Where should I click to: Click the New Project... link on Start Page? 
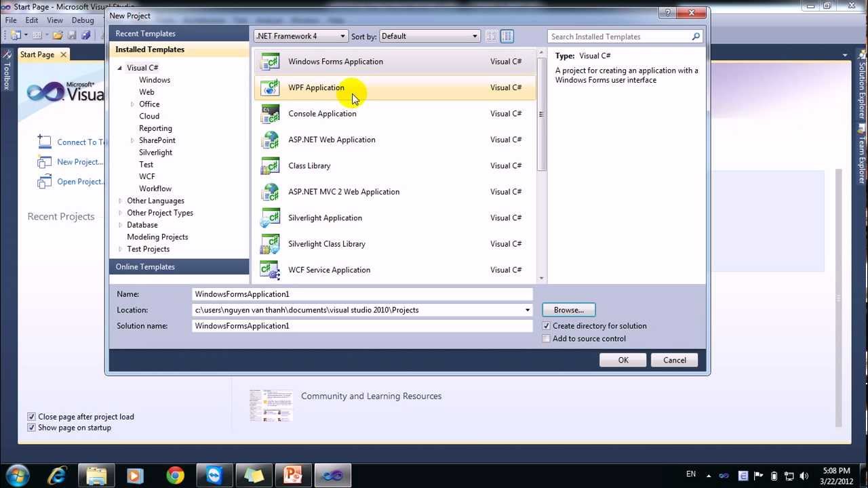[80, 162]
